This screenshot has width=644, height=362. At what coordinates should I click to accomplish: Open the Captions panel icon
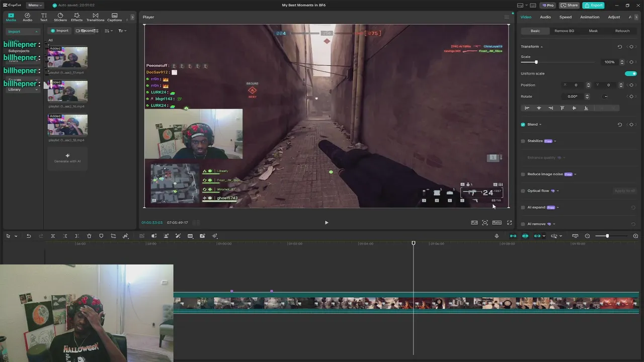tap(114, 17)
